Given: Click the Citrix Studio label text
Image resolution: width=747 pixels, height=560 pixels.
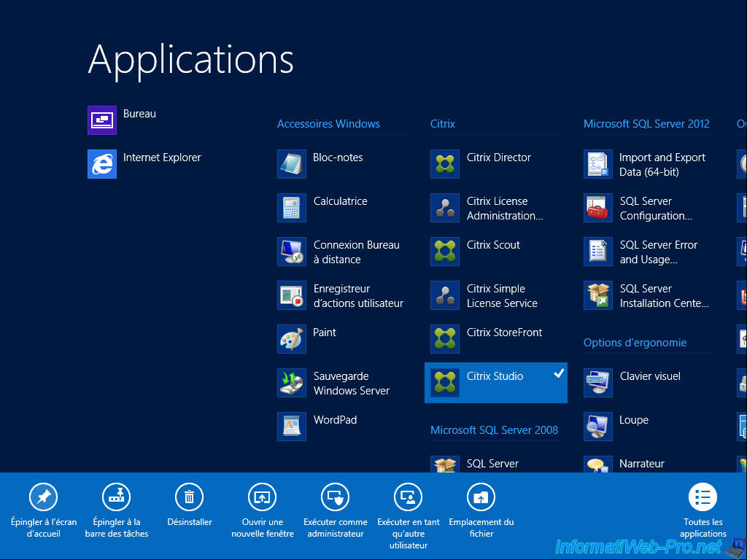Looking at the screenshot, I should click(x=495, y=376).
